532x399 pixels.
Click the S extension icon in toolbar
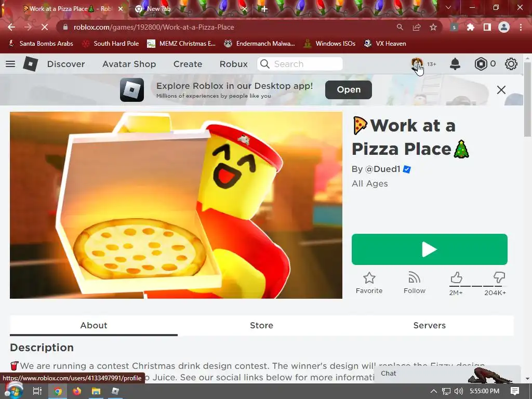point(454,27)
